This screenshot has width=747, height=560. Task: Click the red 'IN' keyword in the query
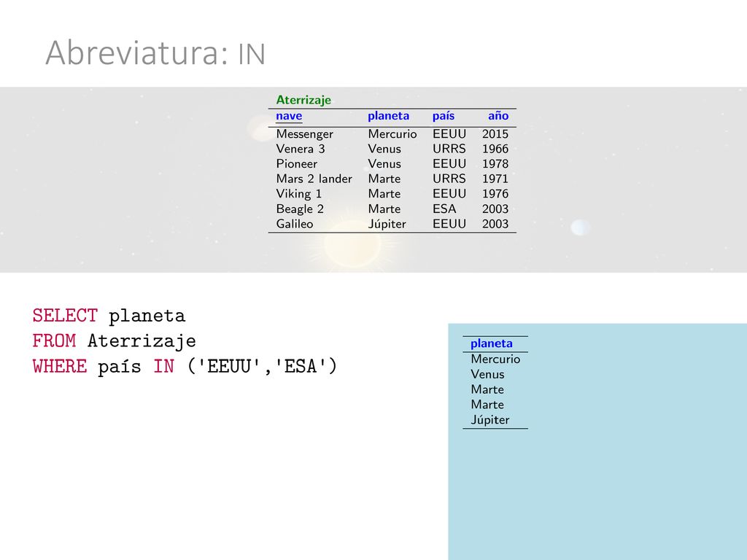[163, 366]
